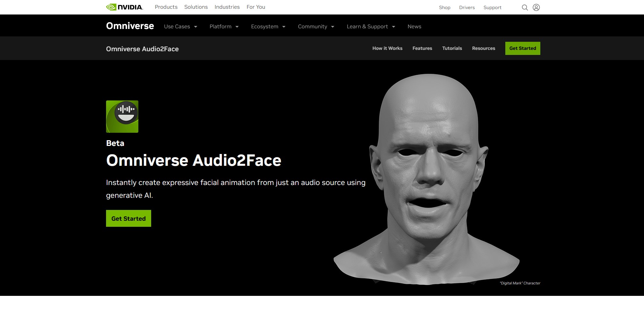
Task: Jump to How it Works section
Action: click(x=387, y=48)
